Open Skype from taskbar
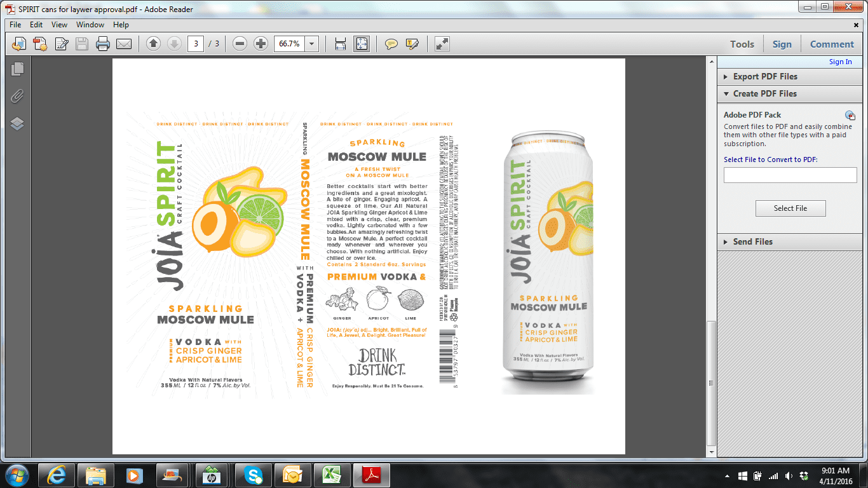The image size is (868, 488). (253, 475)
